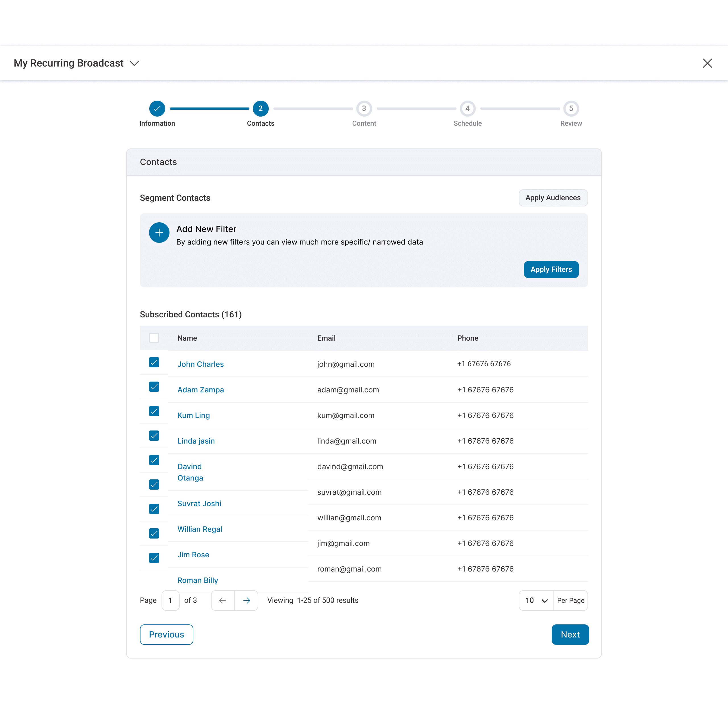Open the 10 per page dropdown
Image resolution: width=728 pixels, height=708 pixels.
coord(536,600)
